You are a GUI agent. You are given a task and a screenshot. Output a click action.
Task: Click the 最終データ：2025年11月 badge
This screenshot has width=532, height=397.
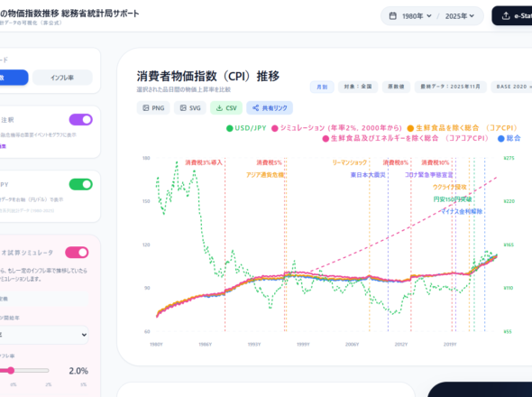tap(450, 87)
